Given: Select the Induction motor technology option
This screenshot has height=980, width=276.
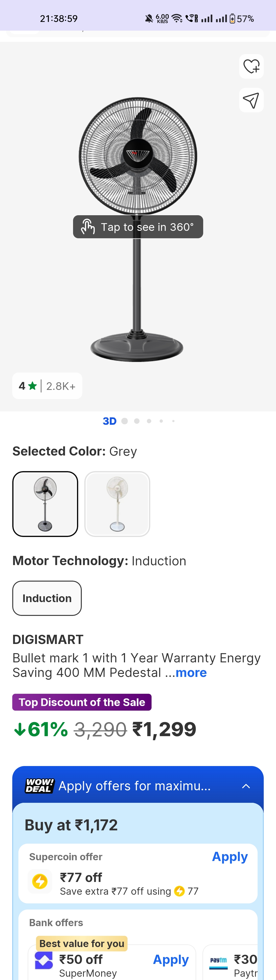Looking at the screenshot, I should click(47, 598).
